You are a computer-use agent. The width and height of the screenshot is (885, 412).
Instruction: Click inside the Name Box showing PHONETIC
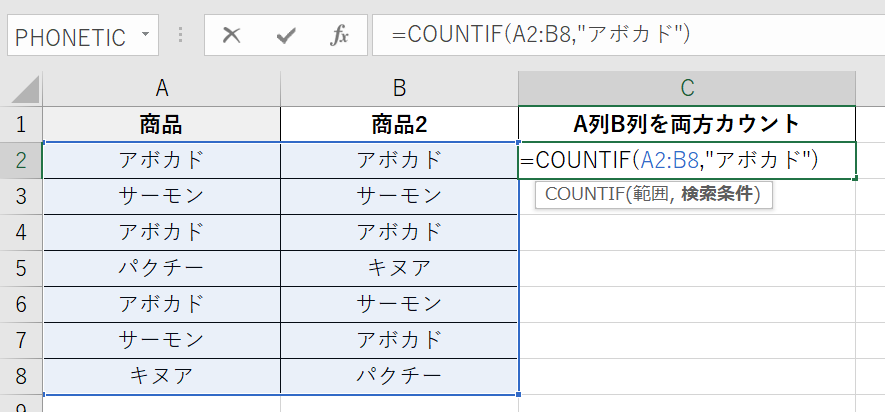click(x=70, y=37)
